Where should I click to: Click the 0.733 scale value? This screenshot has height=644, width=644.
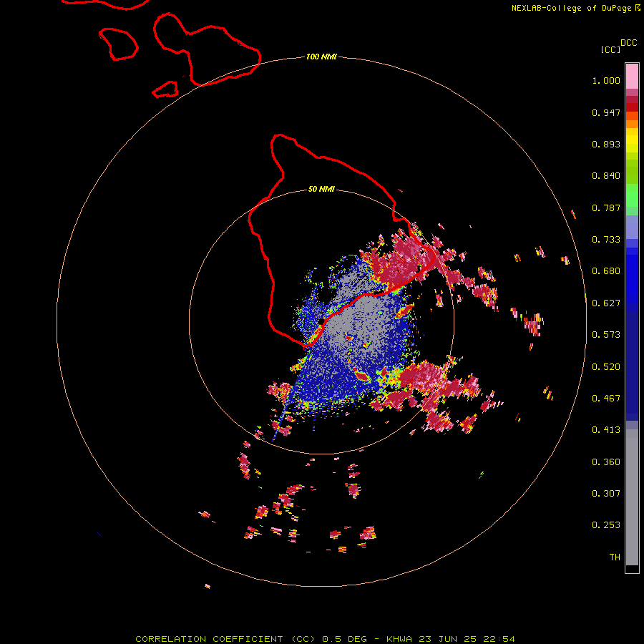pos(606,240)
